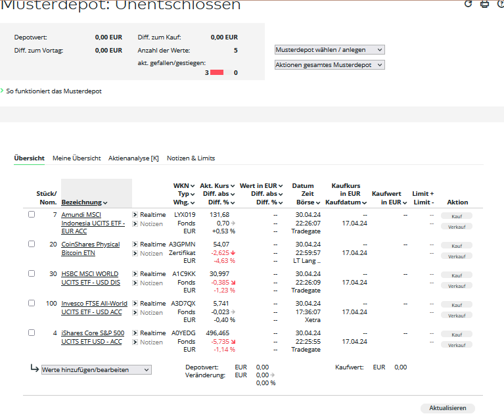Check the Amundi MSCI Indonesia row checkbox

click(32, 214)
